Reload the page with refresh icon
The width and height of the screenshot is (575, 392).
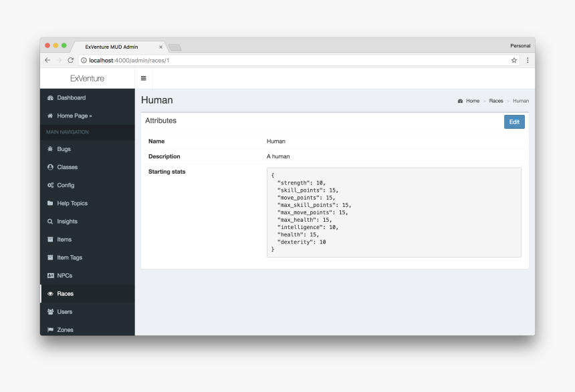71,60
